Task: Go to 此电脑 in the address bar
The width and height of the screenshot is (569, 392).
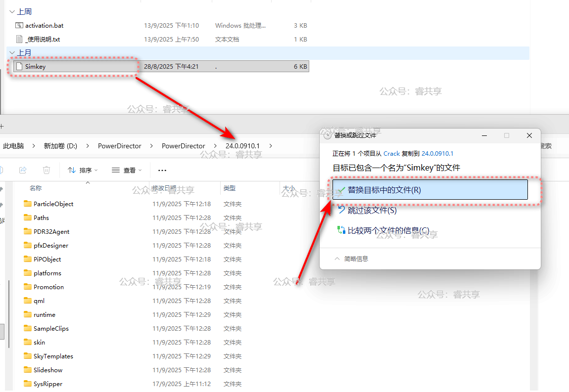Action: pos(13,146)
